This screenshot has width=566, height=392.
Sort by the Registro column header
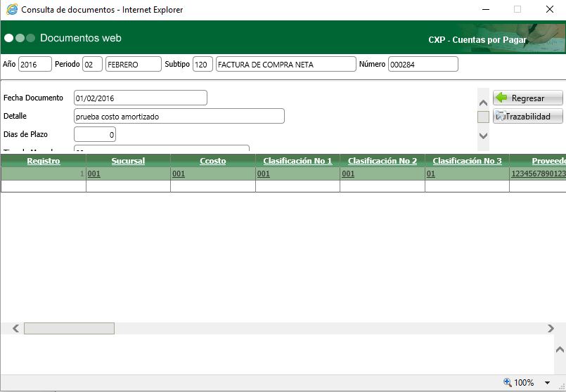point(44,161)
